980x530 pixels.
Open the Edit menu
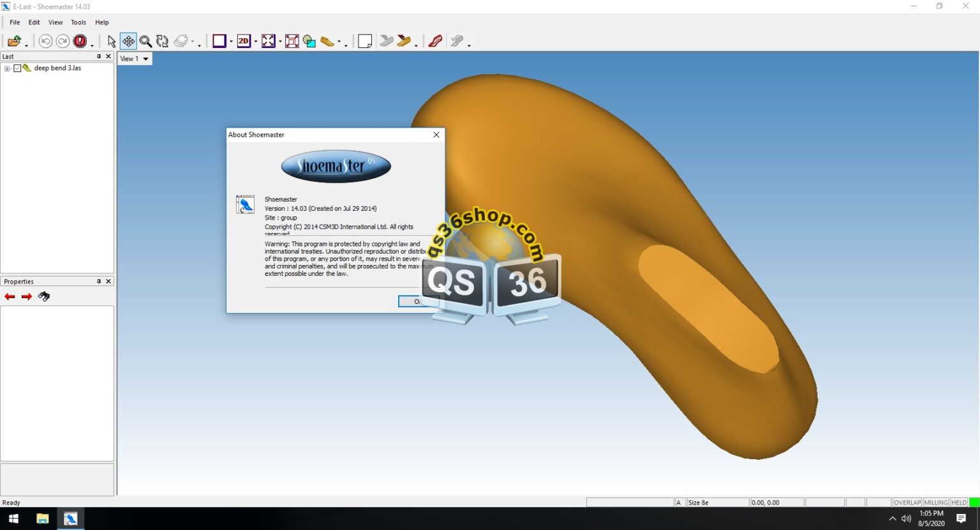pos(34,22)
